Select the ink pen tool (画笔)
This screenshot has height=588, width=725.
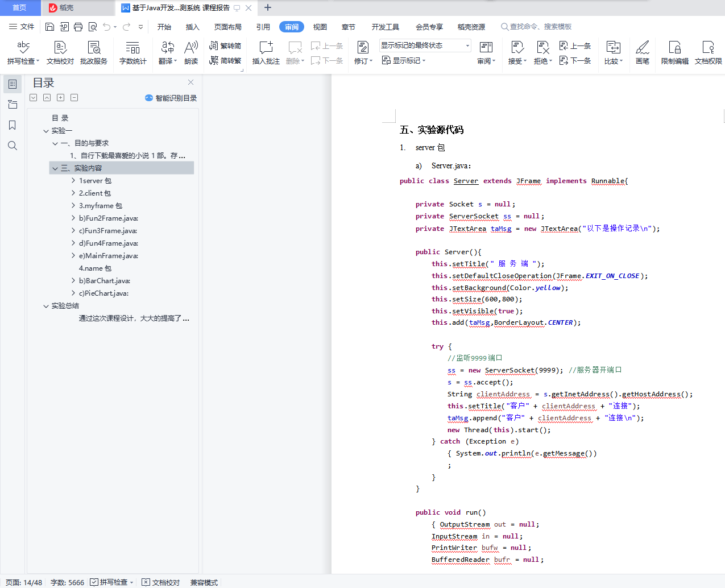tap(643, 52)
